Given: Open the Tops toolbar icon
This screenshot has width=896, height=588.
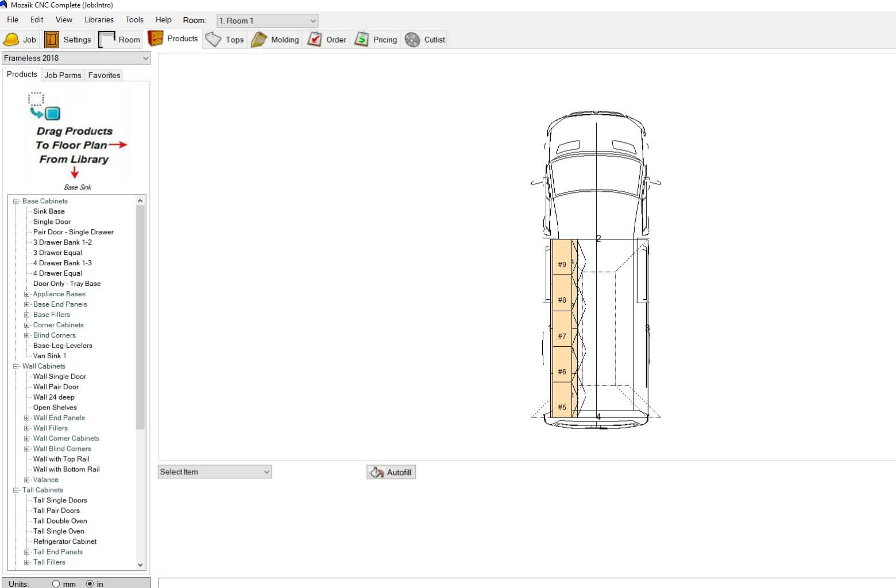Looking at the screenshot, I should (214, 40).
